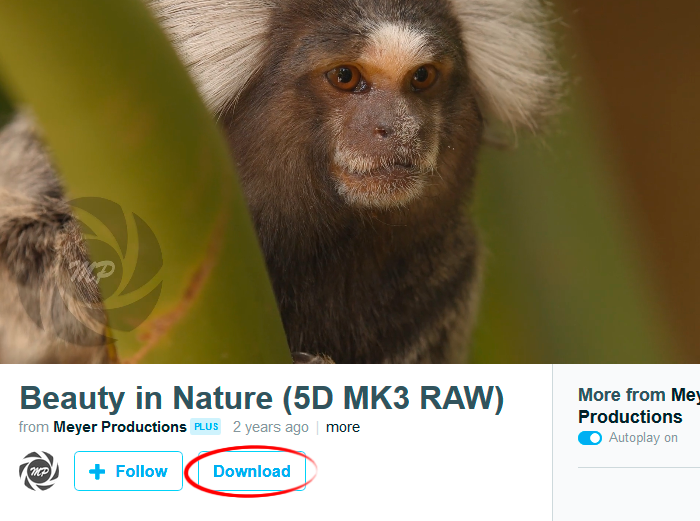This screenshot has width=700, height=521.
Task: Expand the video description via 'more'
Action: coord(343,427)
